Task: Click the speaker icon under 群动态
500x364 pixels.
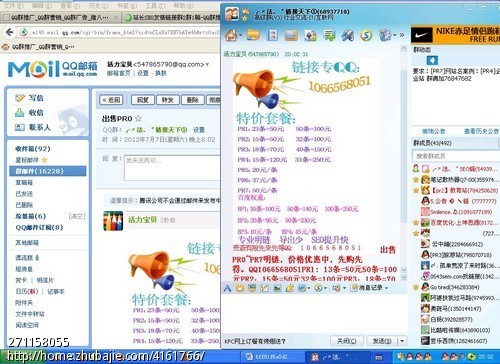Action: coord(432,60)
